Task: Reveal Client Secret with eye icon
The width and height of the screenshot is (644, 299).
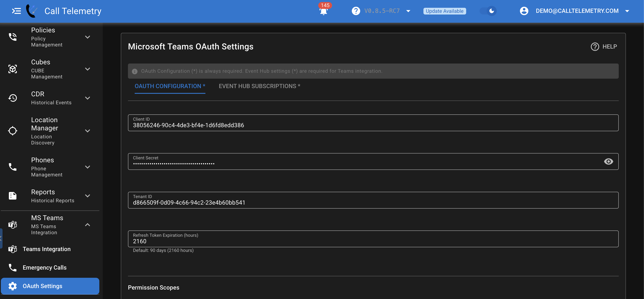Action: 608,162
